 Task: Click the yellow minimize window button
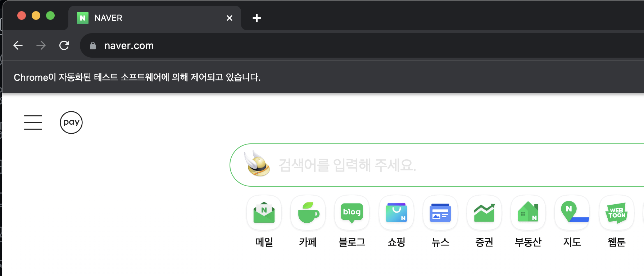tap(36, 15)
